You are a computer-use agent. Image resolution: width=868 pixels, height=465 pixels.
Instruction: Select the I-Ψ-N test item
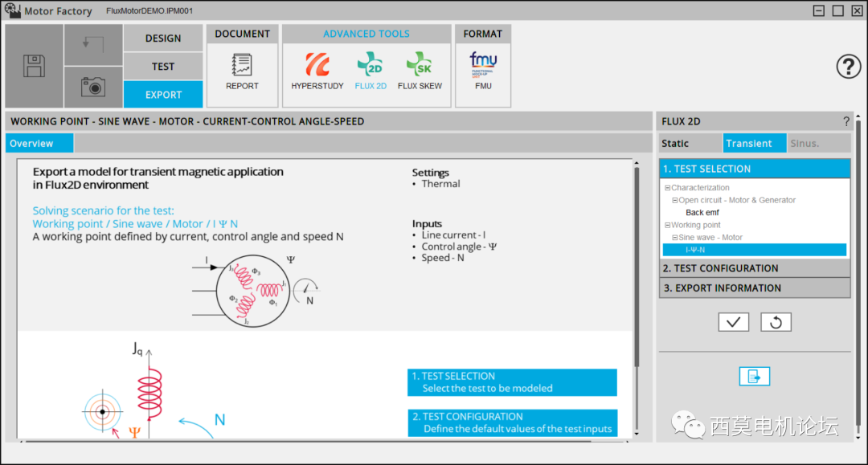pos(755,250)
